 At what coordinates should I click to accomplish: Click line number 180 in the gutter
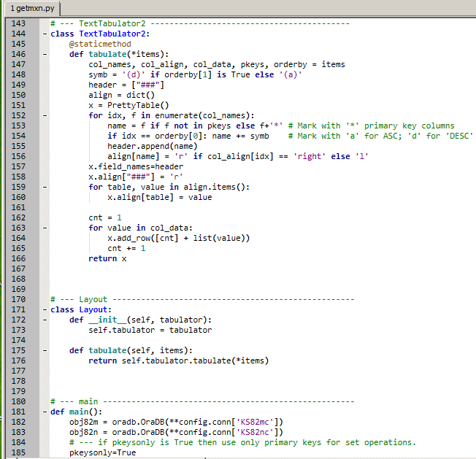[20, 401]
